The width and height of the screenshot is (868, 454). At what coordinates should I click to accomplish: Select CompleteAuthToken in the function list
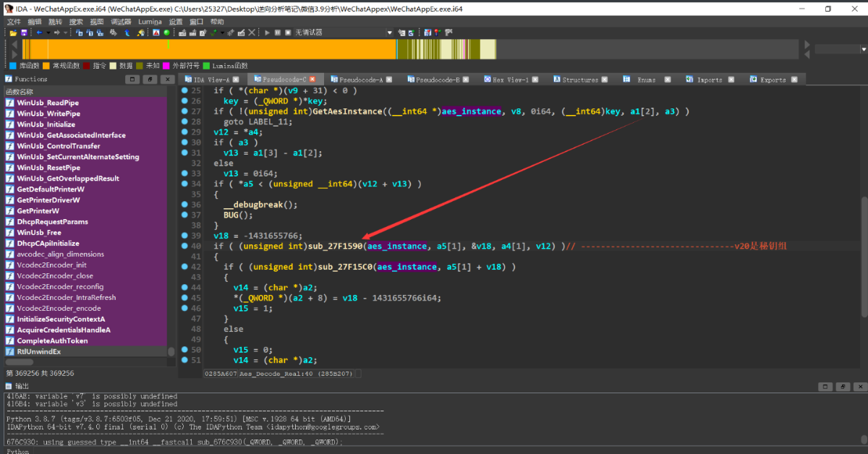53,340
